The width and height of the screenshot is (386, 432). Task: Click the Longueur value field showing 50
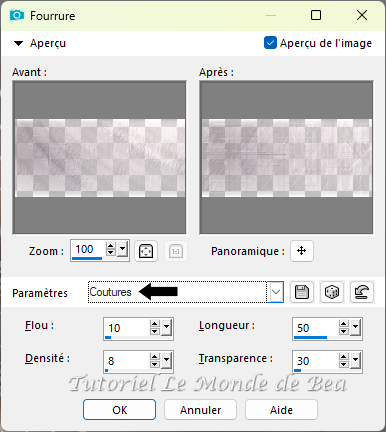315,328
